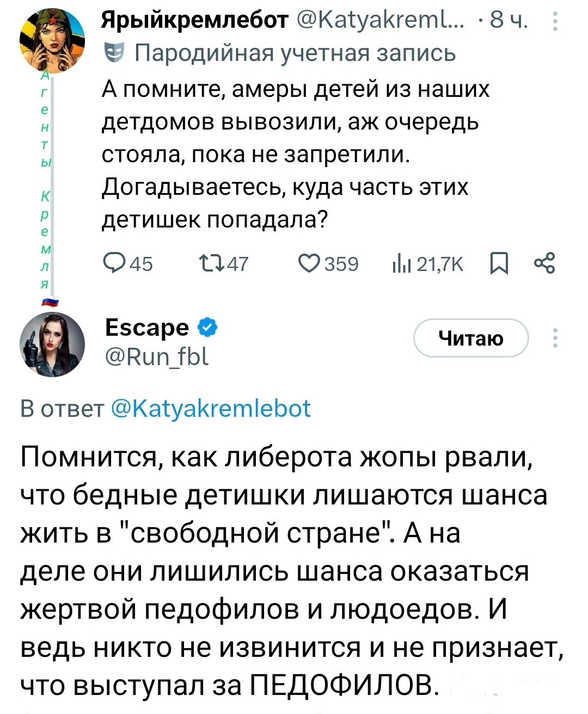Open the @Katyakremlebot mention link
The width and height of the screenshot is (588, 714).
click(210, 408)
